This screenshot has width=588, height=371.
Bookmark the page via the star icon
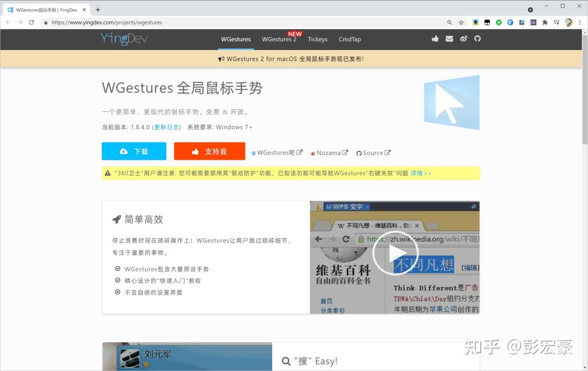(461, 22)
